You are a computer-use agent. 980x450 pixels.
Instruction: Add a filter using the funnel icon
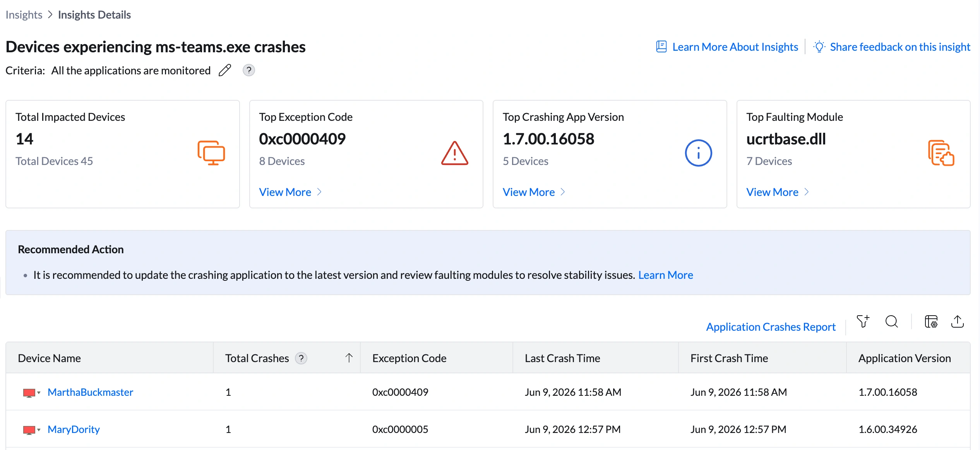tap(863, 321)
